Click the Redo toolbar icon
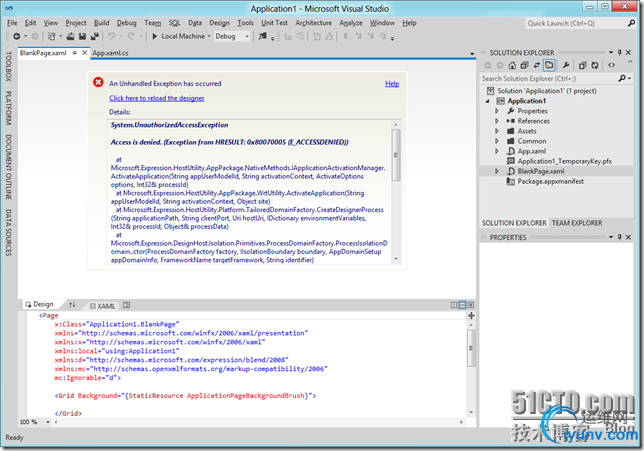Screen dimensions: 644x451 (x=131, y=36)
